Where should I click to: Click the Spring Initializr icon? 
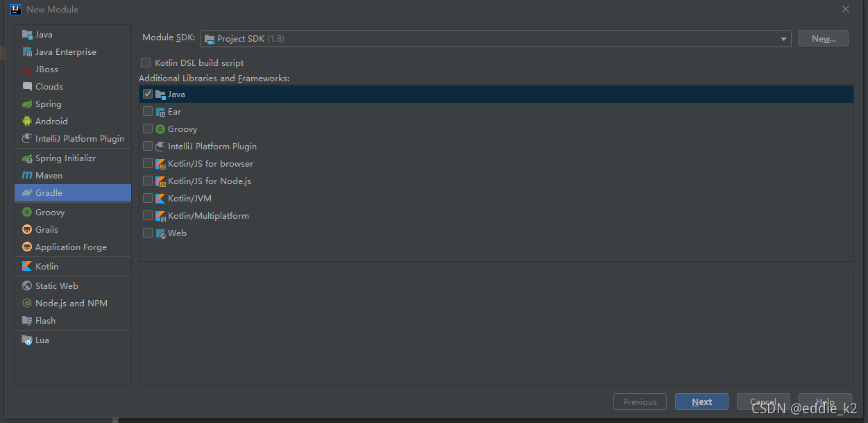[x=27, y=158]
